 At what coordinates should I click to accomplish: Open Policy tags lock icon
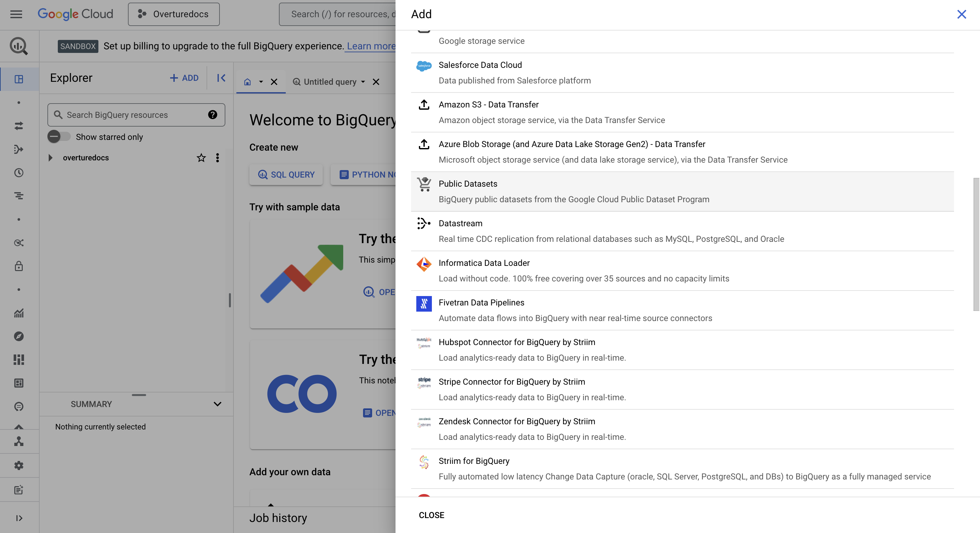(x=19, y=266)
